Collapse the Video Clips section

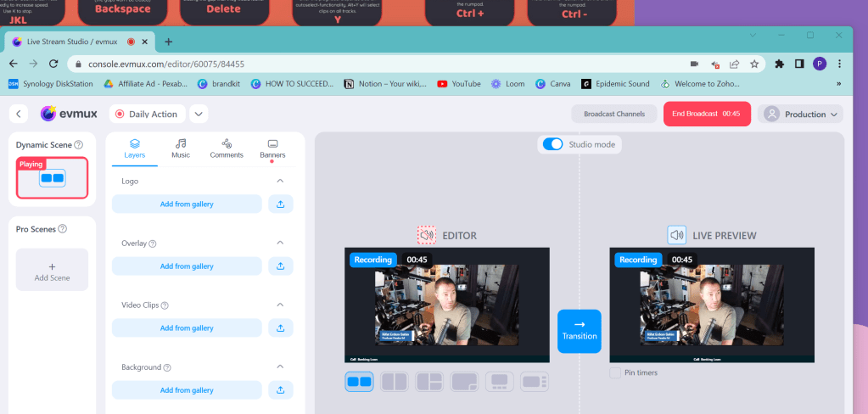(280, 305)
